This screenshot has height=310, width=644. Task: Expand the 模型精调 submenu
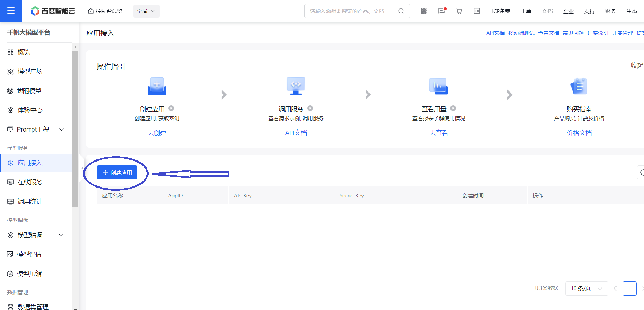pyautogui.click(x=61, y=235)
